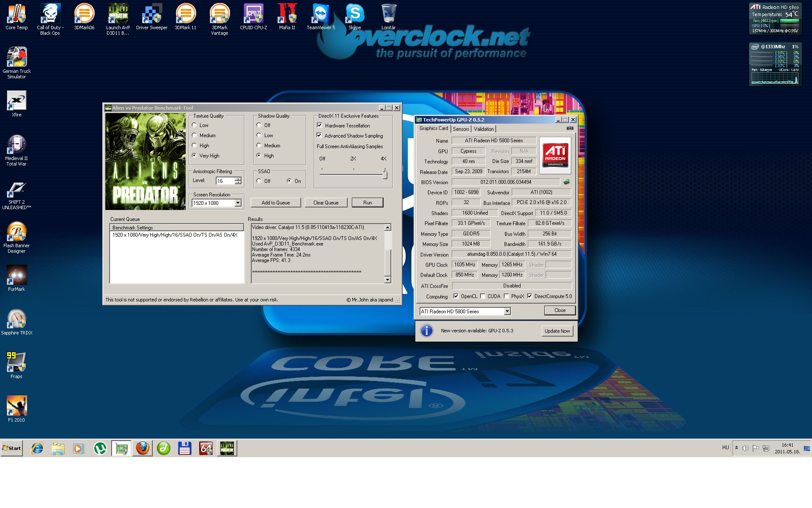Image resolution: width=812 pixels, height=508 pixels.
Task: Select High texture quality radio button
Action: pyautogui.click(x=194, y=146)
